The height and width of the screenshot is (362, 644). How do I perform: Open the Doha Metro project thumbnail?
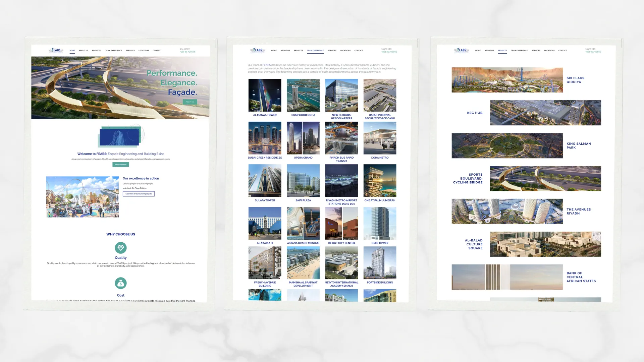[380, 138]
